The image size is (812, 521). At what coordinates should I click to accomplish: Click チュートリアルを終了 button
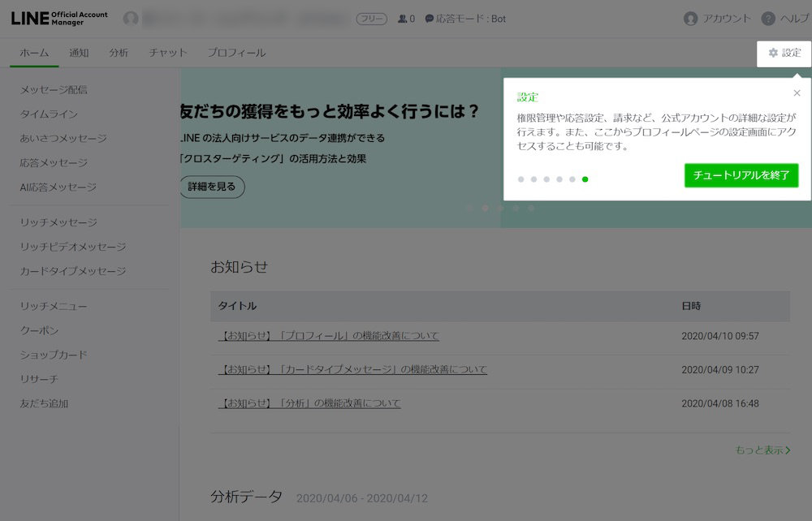[741, 175]
